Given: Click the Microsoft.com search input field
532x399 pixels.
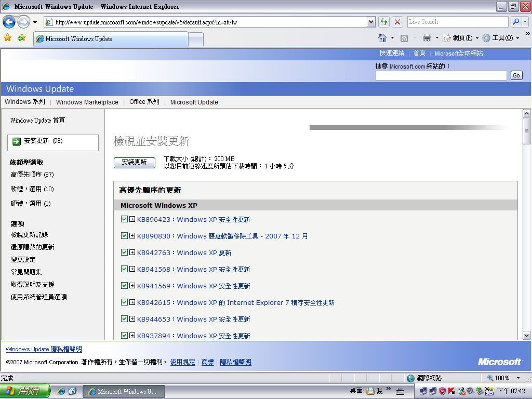Looking at the screenshot, I should pyautogui.click(x=441, y=75).
